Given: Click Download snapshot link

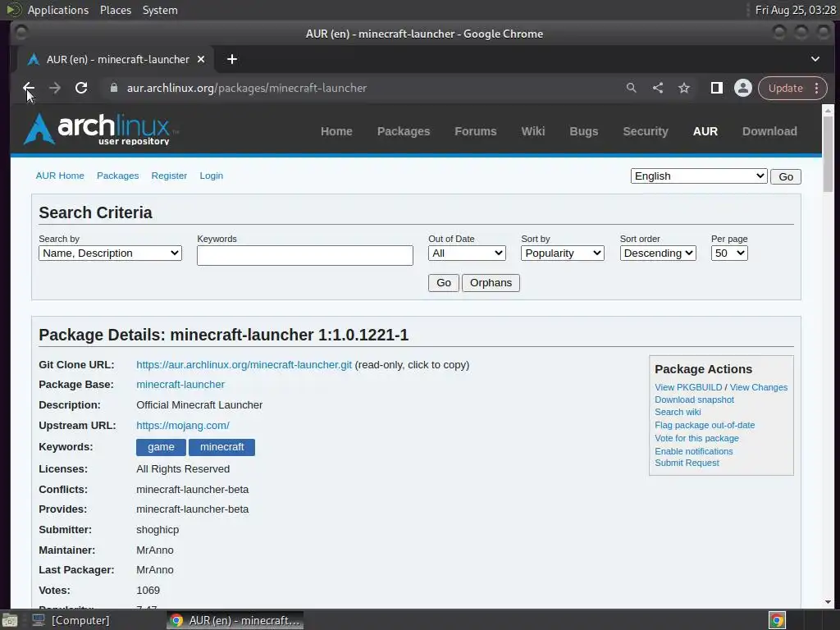Looking at the screenshot, I should pyautogui.click(x=694, y=399).
